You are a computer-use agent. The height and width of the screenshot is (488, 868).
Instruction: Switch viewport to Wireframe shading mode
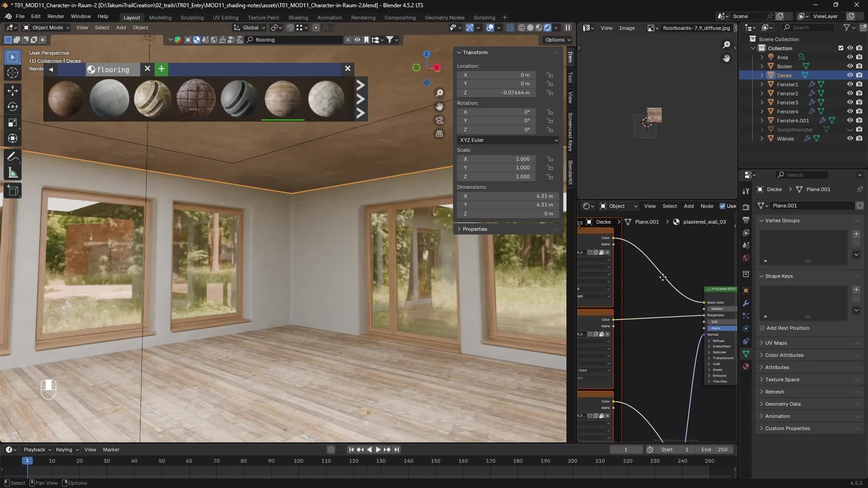(x=521, y=28)
